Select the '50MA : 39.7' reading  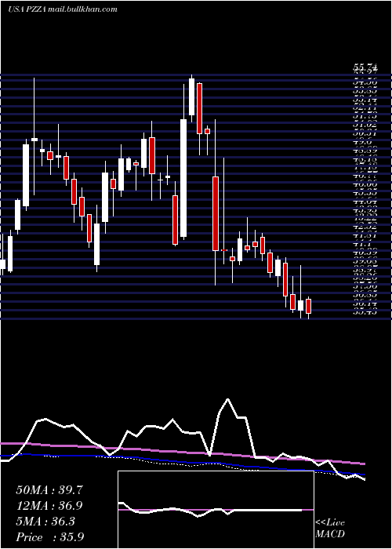click(x=49, y=490)
